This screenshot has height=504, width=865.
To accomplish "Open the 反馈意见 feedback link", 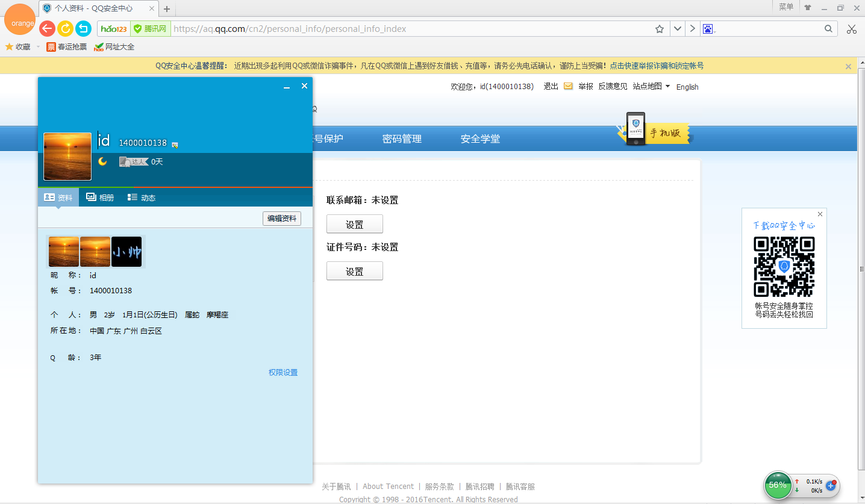I will point(613,87).
